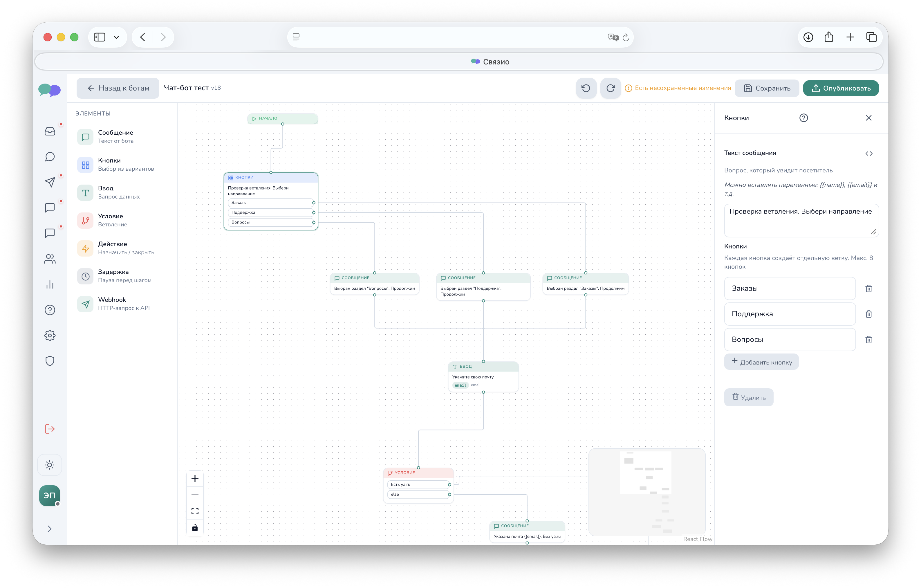Close the Кнопки properties panel

(x=868, y=118)
